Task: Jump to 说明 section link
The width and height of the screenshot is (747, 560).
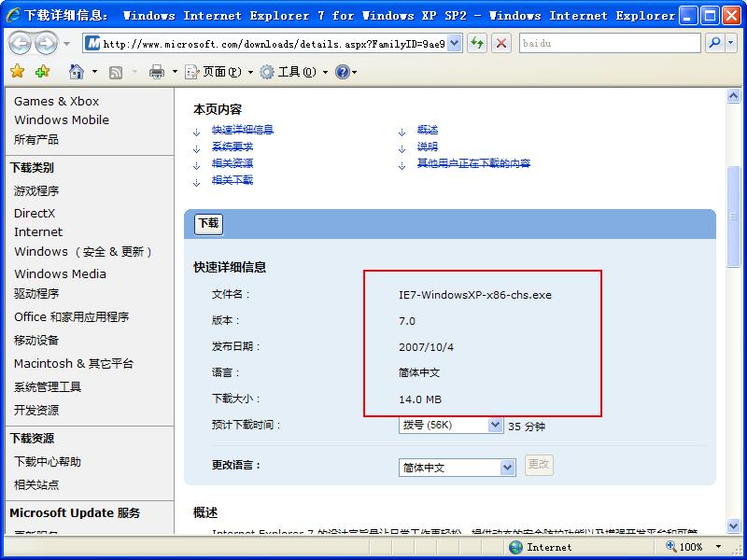Action: [428, 147]
